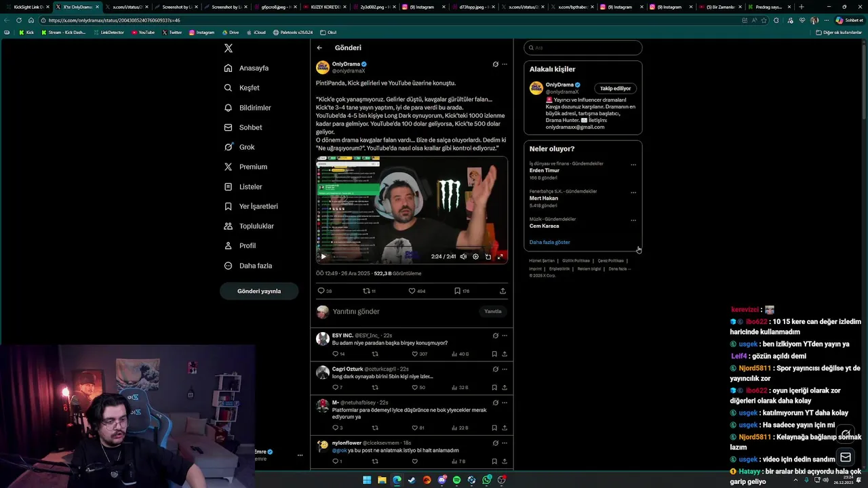
Task: Go back with the Gönderi arrow
Action: pyautogui.click(x=319, y=48)
